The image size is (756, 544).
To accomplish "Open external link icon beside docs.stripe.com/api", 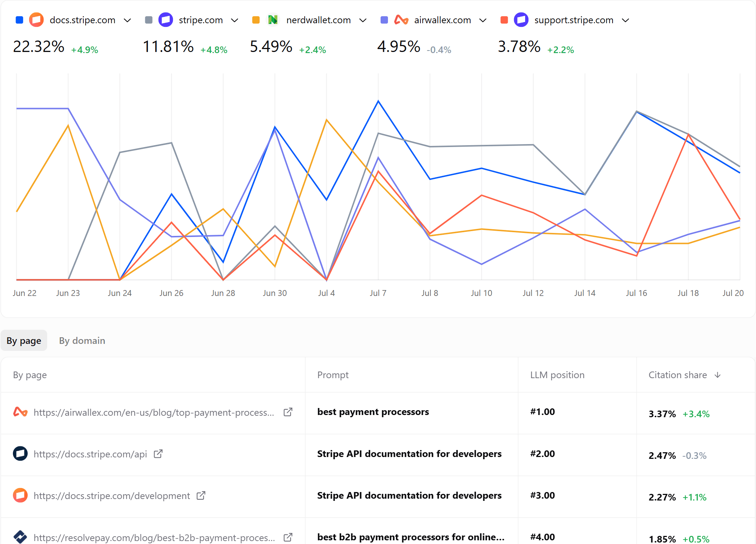I will coord(158,454).
